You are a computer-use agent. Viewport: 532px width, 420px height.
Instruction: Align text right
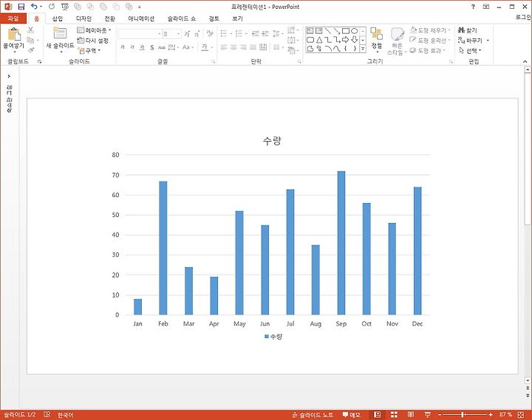pyautogui.click(x=243, y=47)
